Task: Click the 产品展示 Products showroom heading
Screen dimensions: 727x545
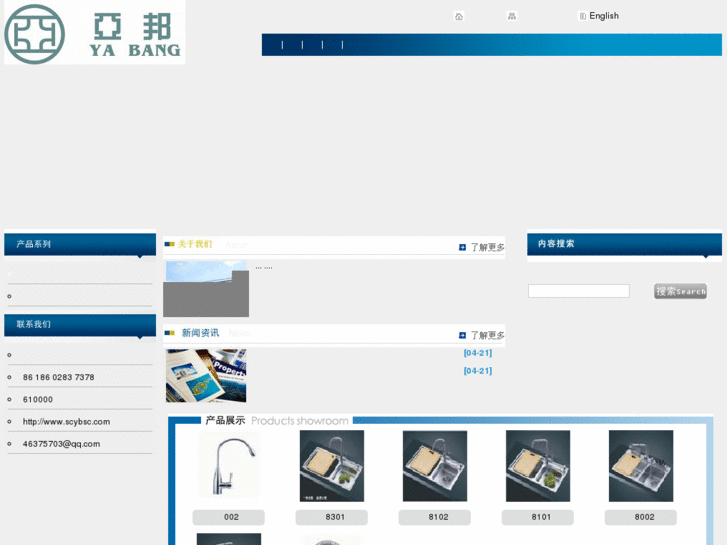Action: [x=276, y=421]
